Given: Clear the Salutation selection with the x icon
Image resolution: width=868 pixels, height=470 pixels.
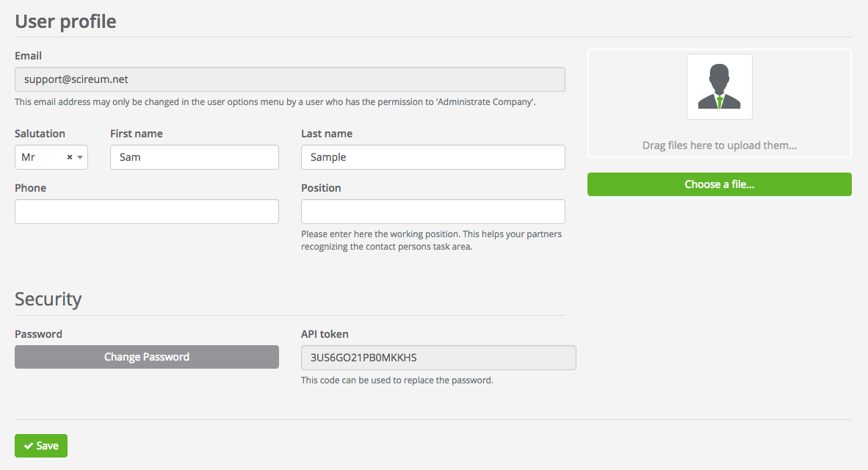Looking at the screenshot, I should tap(70, 157).
